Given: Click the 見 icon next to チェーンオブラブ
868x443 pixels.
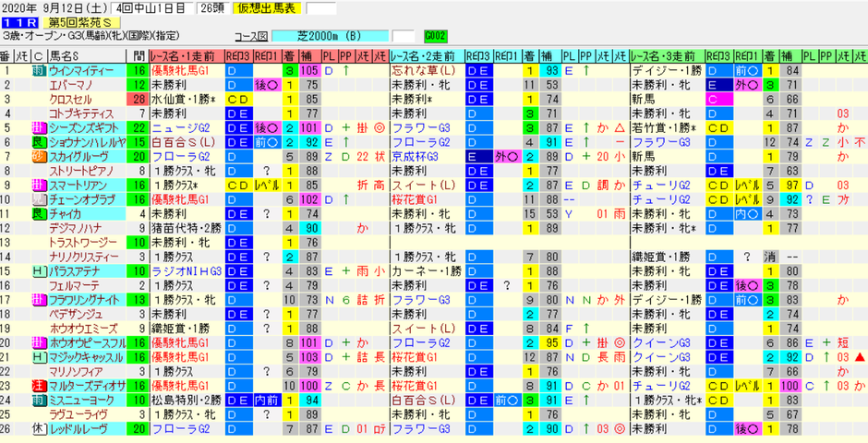Looking at the screenshot, I should tap(40, 198).
